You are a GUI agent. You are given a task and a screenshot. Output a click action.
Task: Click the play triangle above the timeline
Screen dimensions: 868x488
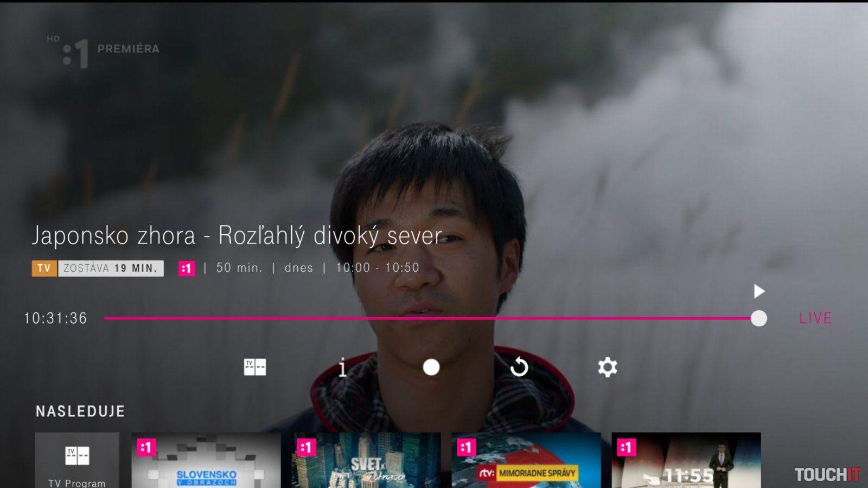(759, 291)
